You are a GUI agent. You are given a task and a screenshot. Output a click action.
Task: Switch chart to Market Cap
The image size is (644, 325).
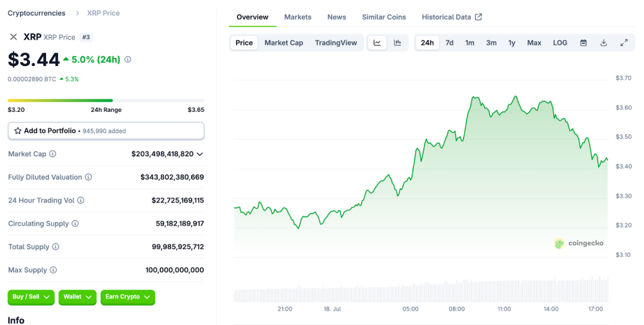point(284,43)
